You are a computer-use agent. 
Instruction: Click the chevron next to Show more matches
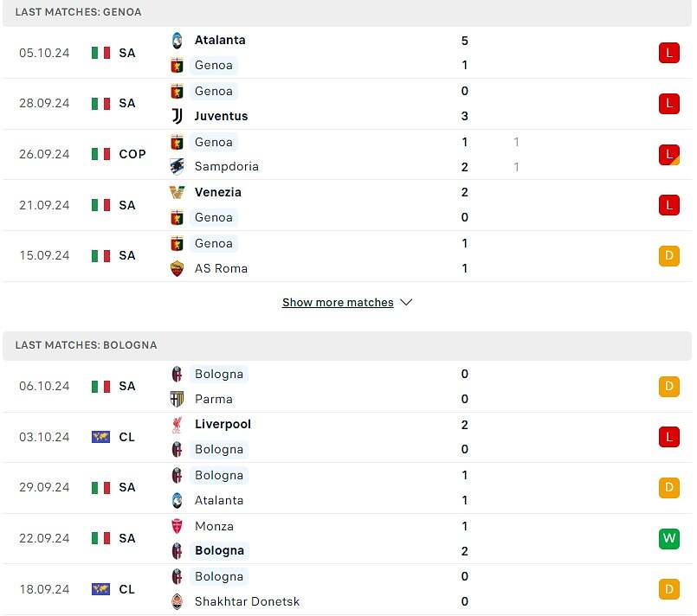[x=407, y=303]
